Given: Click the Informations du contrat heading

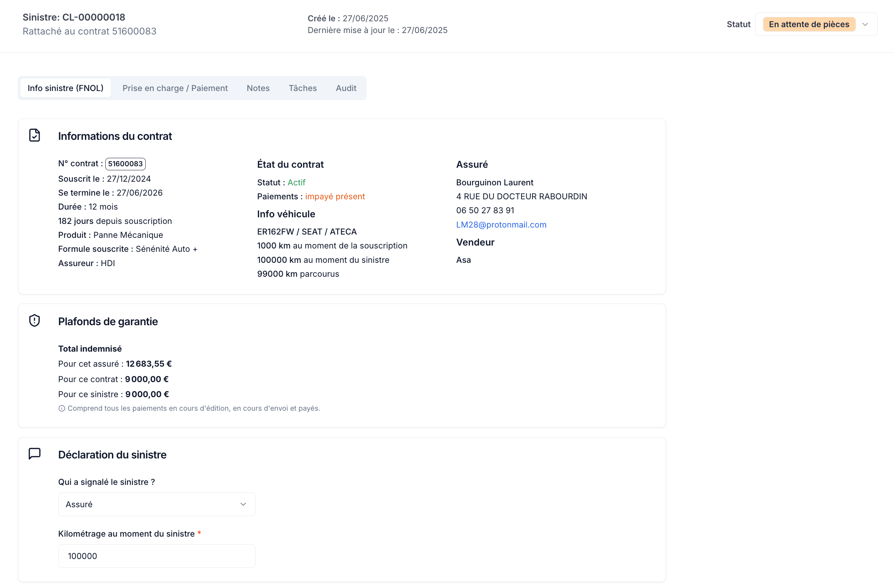Looking at the screenshot, I should (115, 136).
